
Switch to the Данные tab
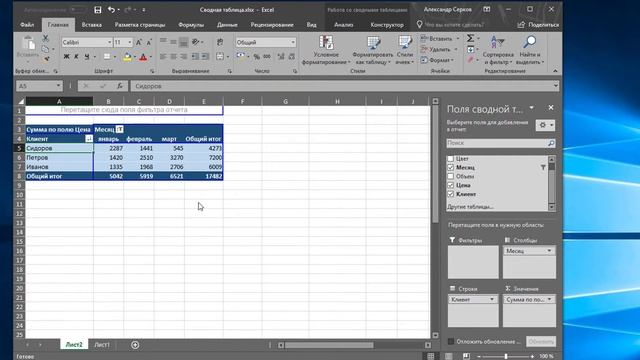point(227,25)
